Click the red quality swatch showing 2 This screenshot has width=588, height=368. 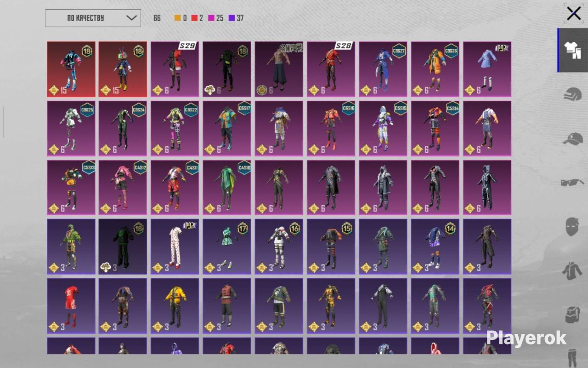(194, 18)
